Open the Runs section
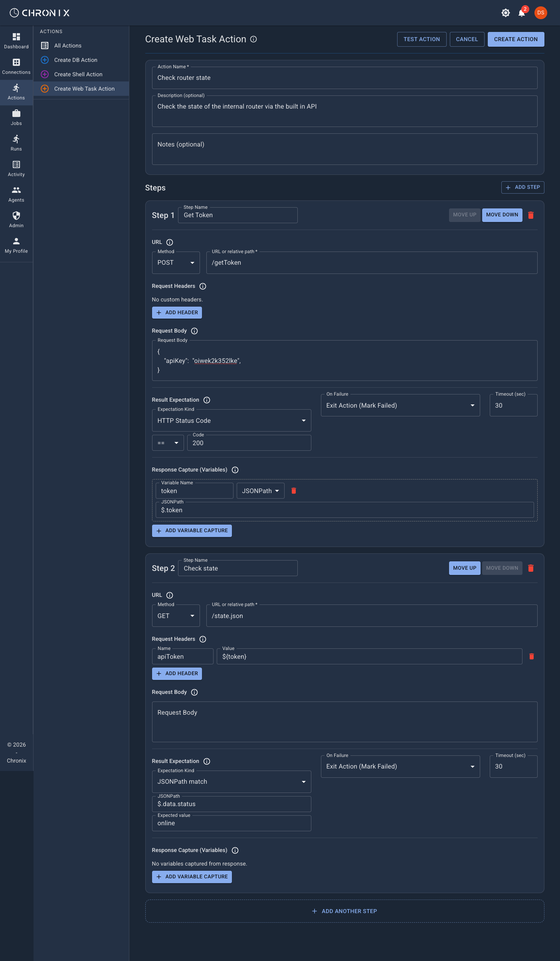The height and width of the screenshot is (961, 560). coord(16,143)
